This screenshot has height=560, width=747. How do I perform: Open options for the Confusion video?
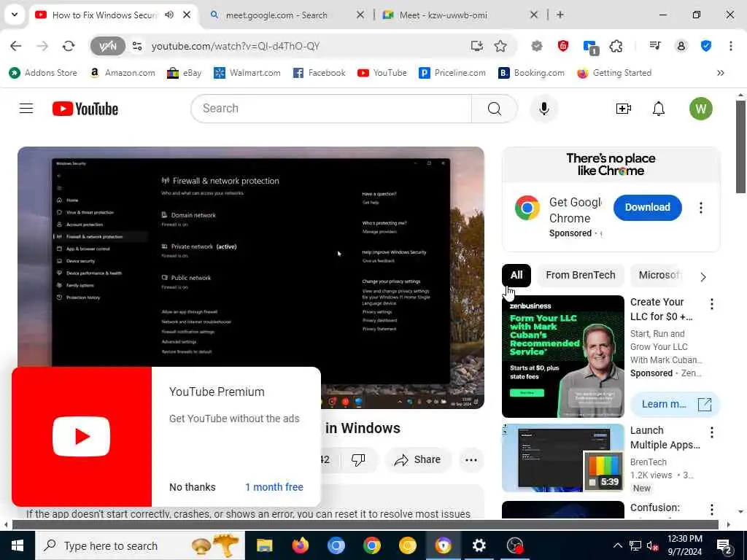[x=712, y=510]
